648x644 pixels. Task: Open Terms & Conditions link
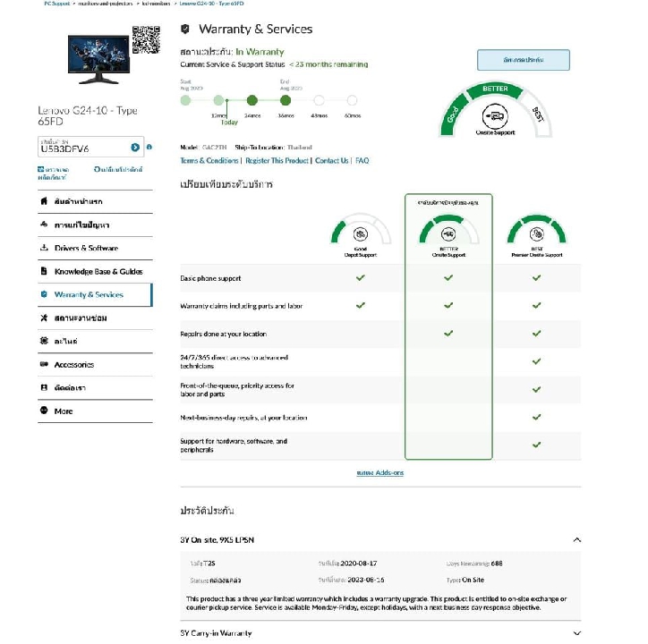tap(209, 161)
